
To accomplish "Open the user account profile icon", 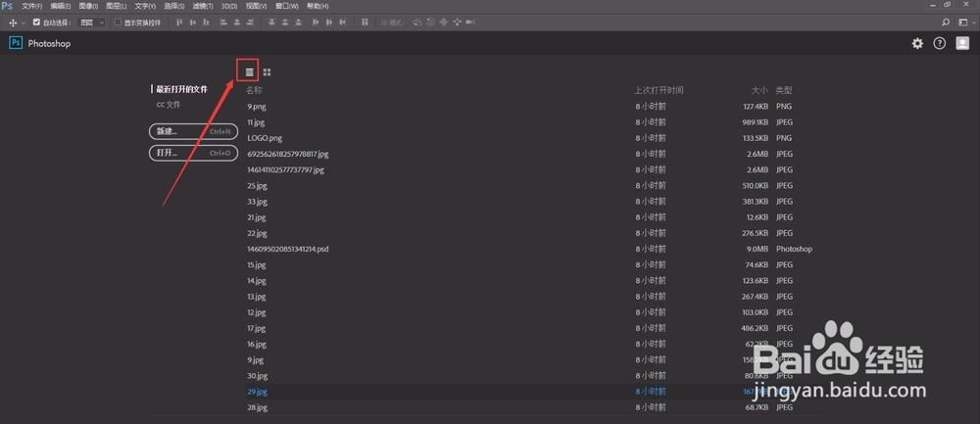I will 962,43.
